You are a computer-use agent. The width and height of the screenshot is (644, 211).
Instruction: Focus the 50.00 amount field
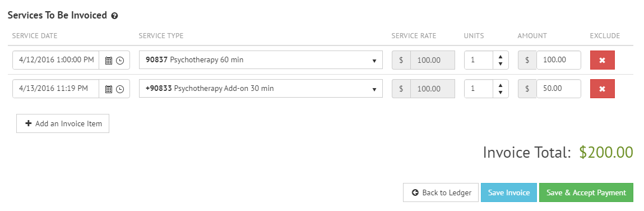(559, 89)
